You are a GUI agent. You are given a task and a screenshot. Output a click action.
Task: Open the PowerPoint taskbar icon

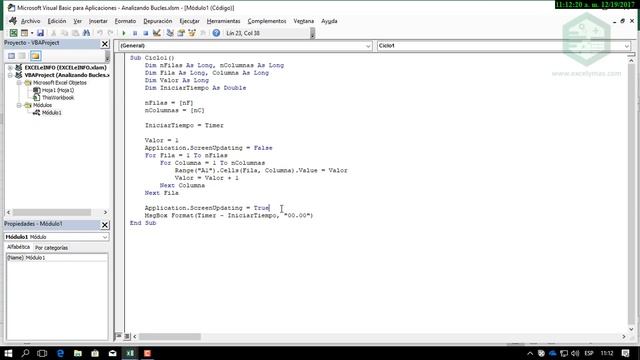147,353
